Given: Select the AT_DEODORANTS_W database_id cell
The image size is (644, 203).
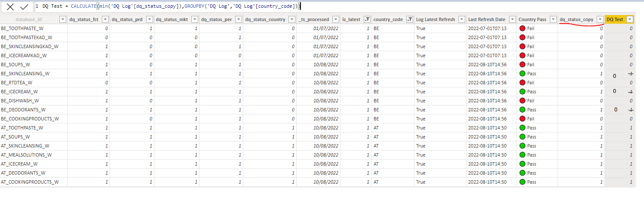Looking at the screenshot, I should coord(34,173).
